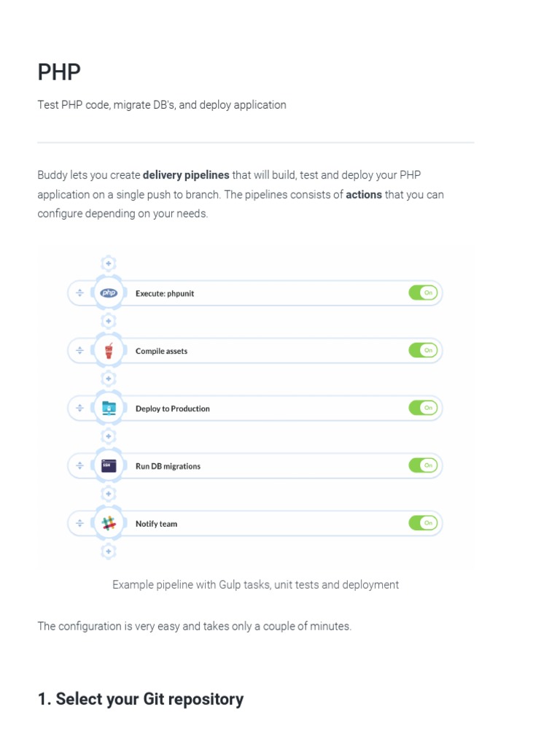Switch off the Notify team action
The image size is (560, 747).
click(x=423, y=523)
